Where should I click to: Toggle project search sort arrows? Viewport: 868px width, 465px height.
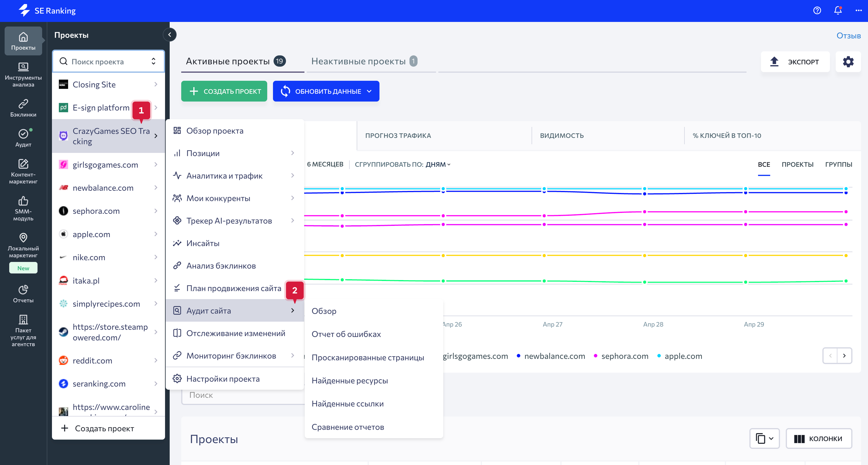pos(153,61)
